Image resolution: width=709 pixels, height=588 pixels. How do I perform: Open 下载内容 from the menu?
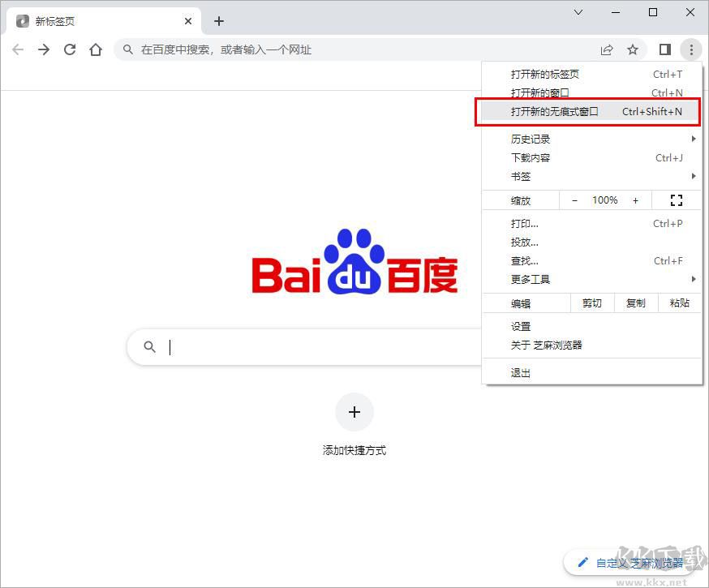(x=592, y=157)
